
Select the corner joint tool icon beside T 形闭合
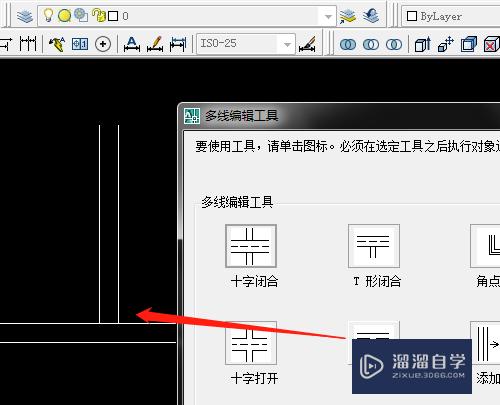coord(485,246)
